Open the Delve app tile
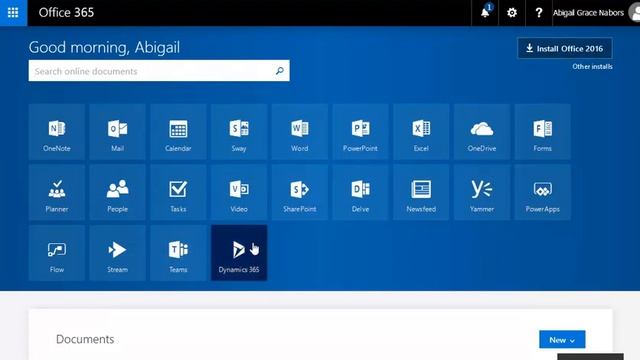The width and height of the screenshot is (640, 360). pyautogui.click(x=360, y=193)
